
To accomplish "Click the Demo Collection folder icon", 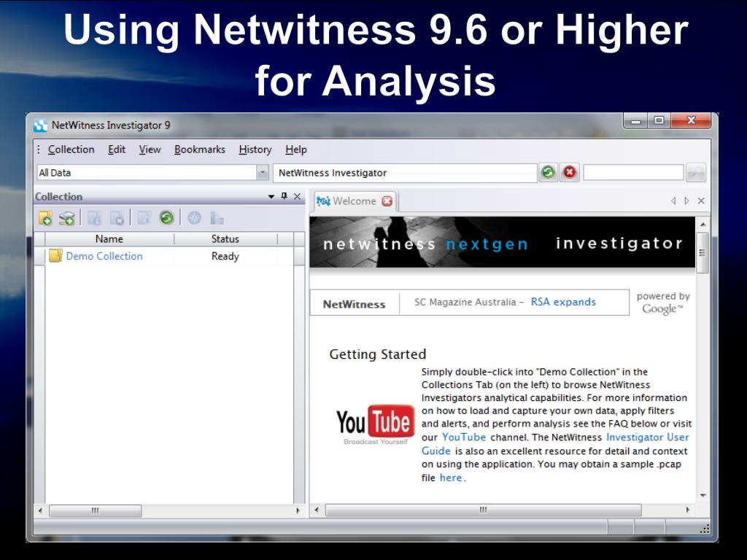I will coord(55,256).
